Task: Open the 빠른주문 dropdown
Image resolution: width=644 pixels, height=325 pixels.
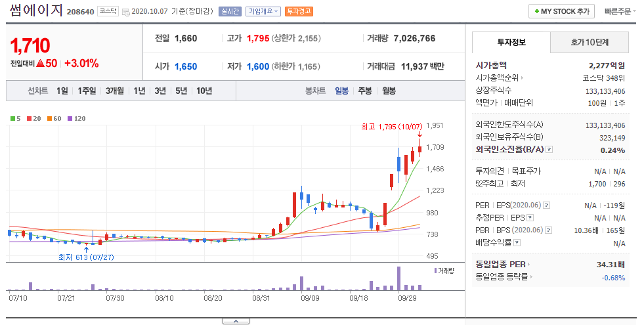Action: 620,12
